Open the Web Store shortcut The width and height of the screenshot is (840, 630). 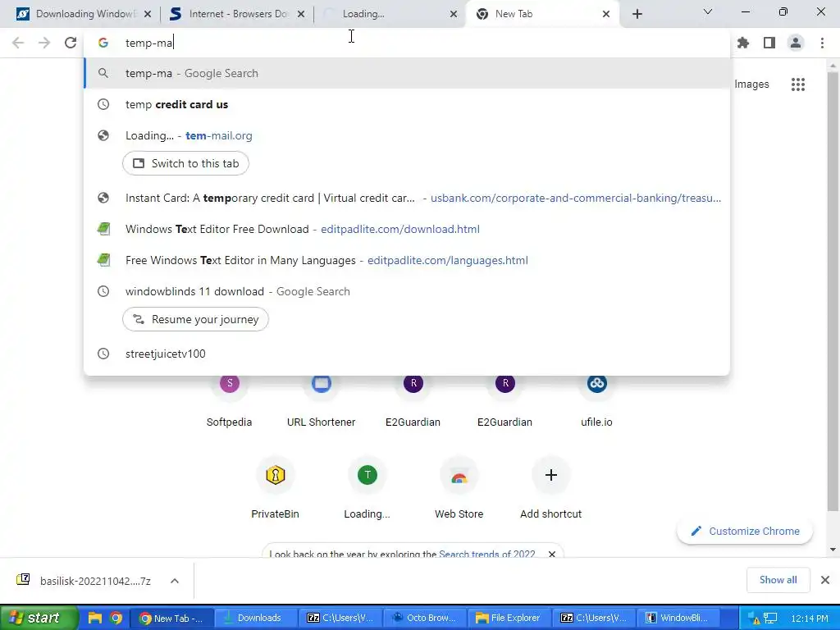(459, 487)
